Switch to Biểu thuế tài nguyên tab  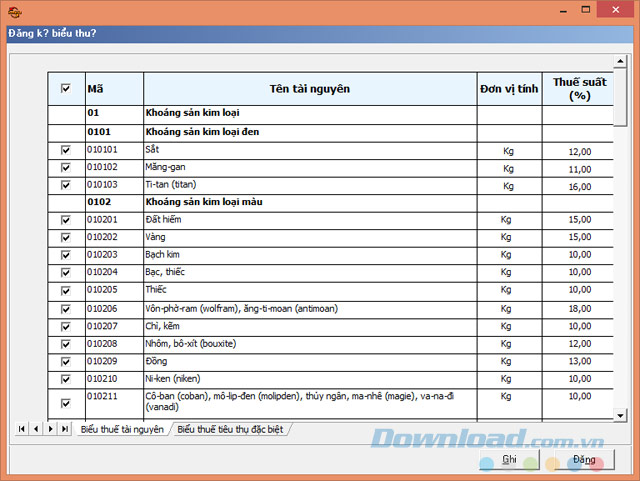122,429
